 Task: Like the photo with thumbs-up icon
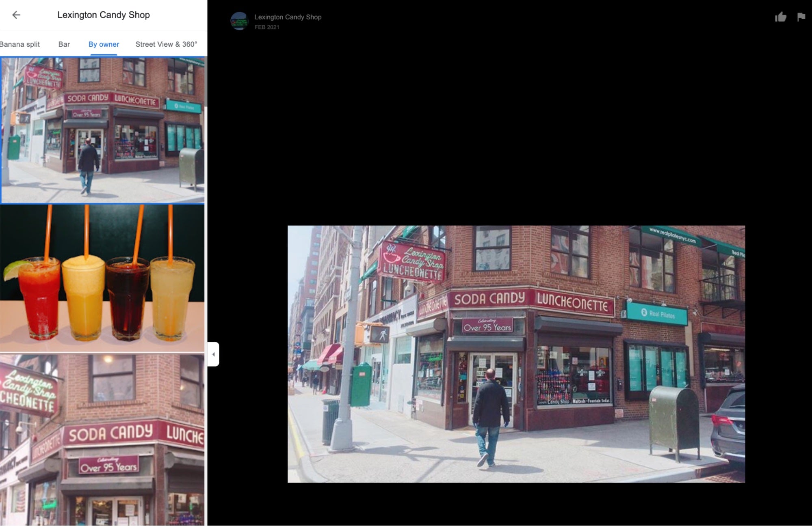pyautogui.click(x=780, y=17)
